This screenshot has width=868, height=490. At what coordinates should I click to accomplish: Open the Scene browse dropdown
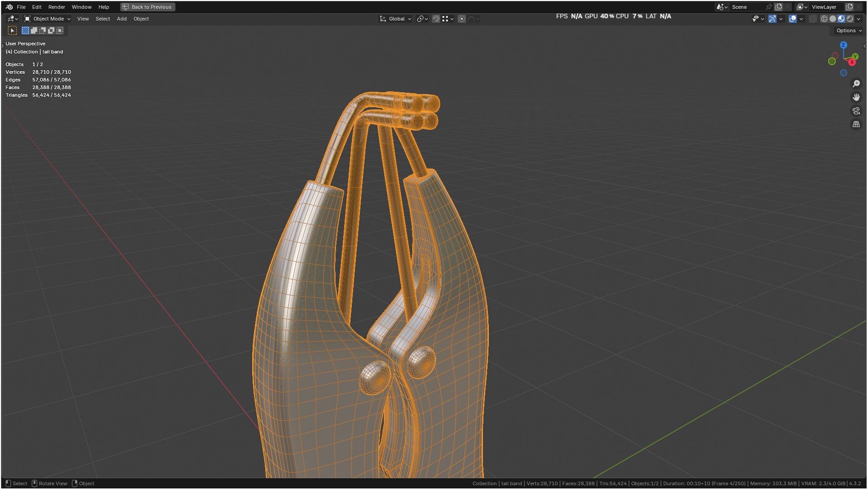click(x=722, y=7)
